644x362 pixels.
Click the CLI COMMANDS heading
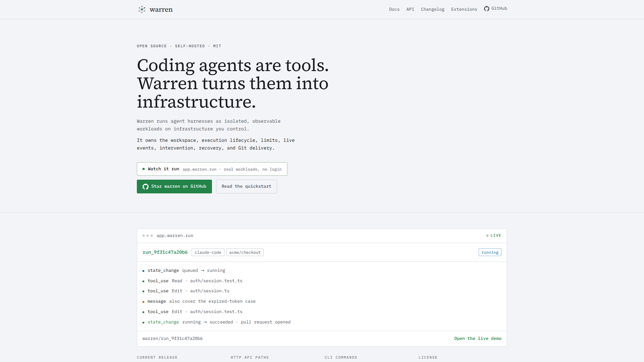(341, 358)
